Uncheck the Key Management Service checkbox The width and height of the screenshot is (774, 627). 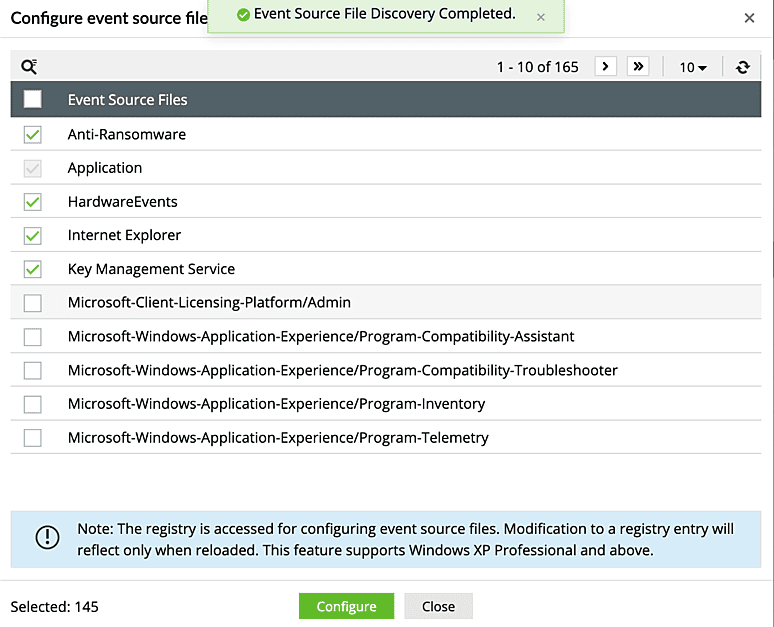coord(33,269)
